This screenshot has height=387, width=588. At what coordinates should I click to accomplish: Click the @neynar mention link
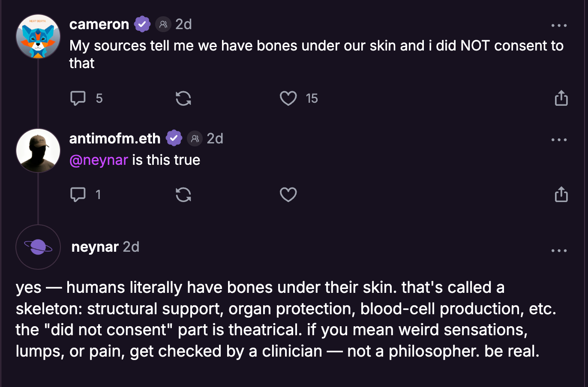coord(99,160)
